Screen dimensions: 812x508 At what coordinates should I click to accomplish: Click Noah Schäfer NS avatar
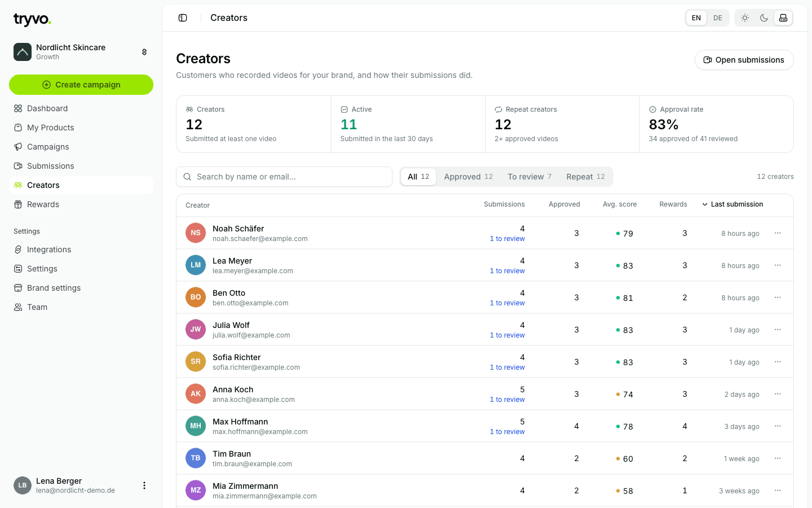click(196, 233)
